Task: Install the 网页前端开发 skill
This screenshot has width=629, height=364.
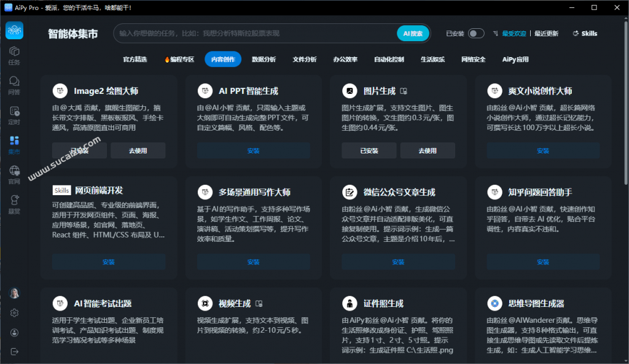Action: click(x=109, y=261)
